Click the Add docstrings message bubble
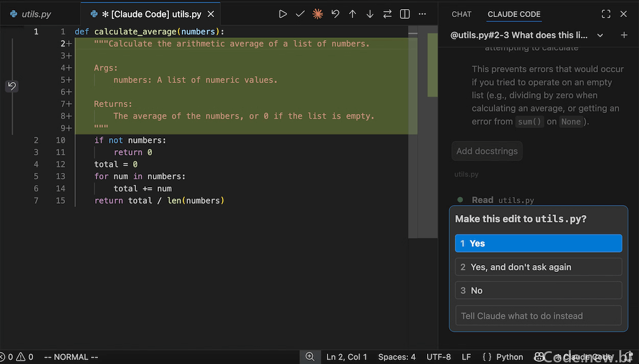 click(x=487, y=151)
